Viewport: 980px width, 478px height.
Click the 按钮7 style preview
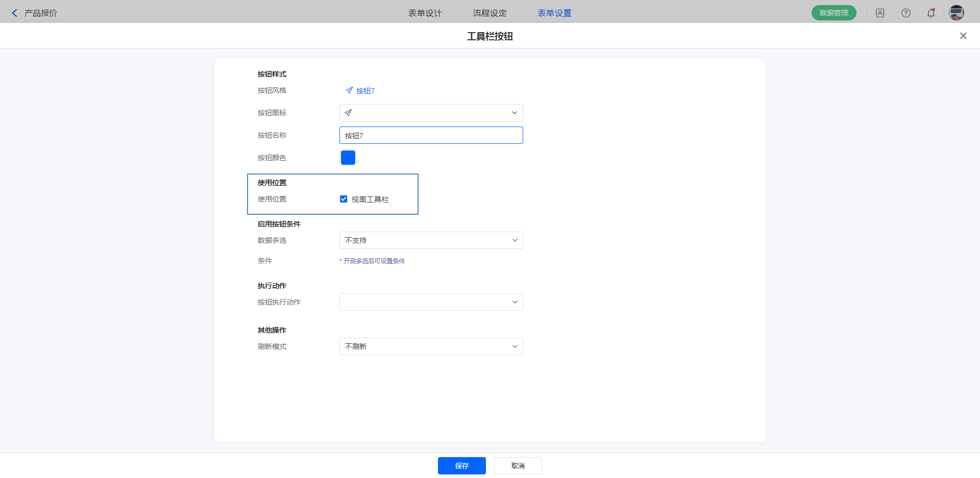click(360, 91)
